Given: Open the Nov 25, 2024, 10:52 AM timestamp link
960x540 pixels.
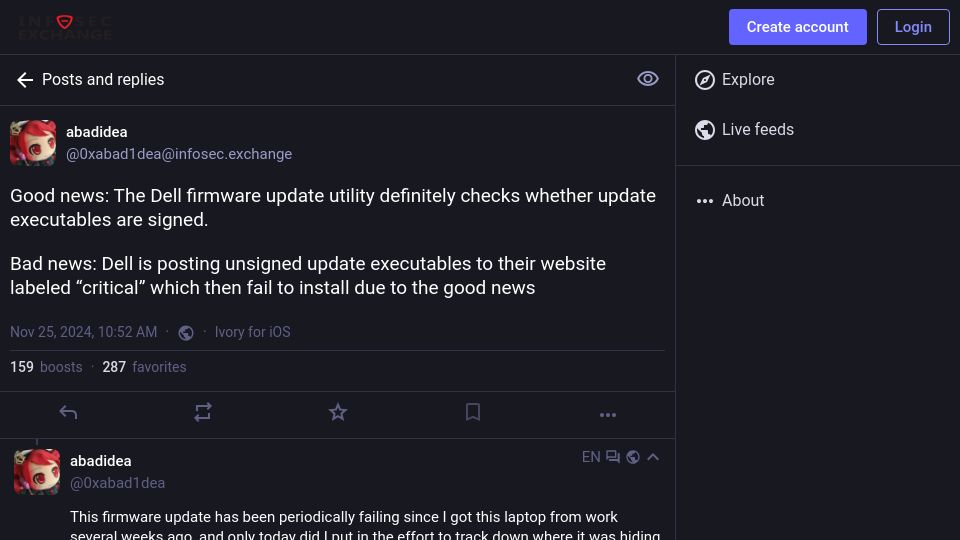Looking at the screenshot, I should (83, 332).
